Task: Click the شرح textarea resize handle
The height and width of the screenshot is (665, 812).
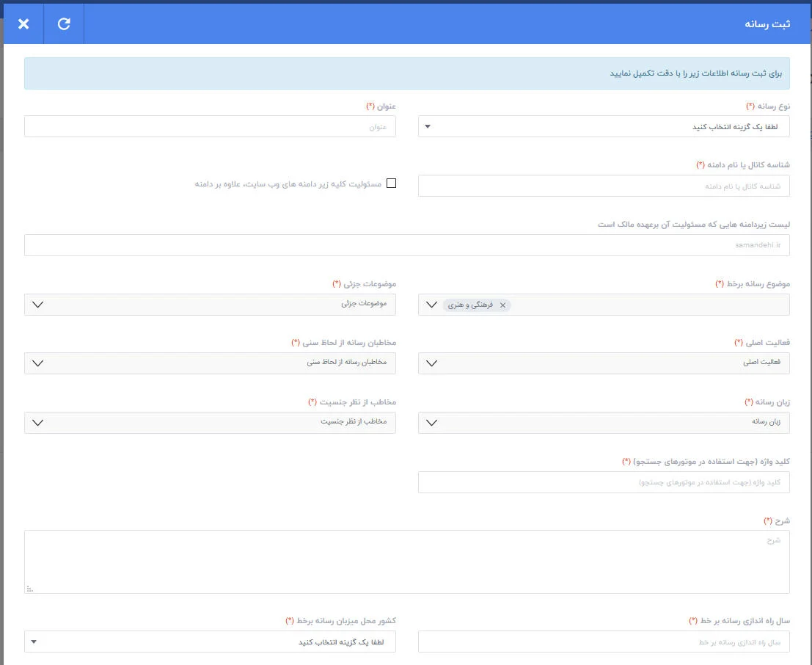Action: tap(29, 589)
